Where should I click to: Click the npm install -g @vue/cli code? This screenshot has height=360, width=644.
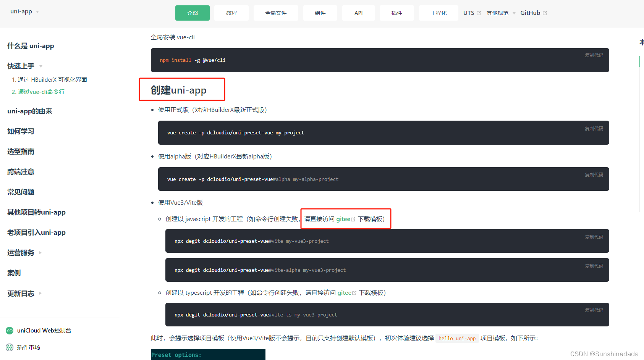click(193, 60)
